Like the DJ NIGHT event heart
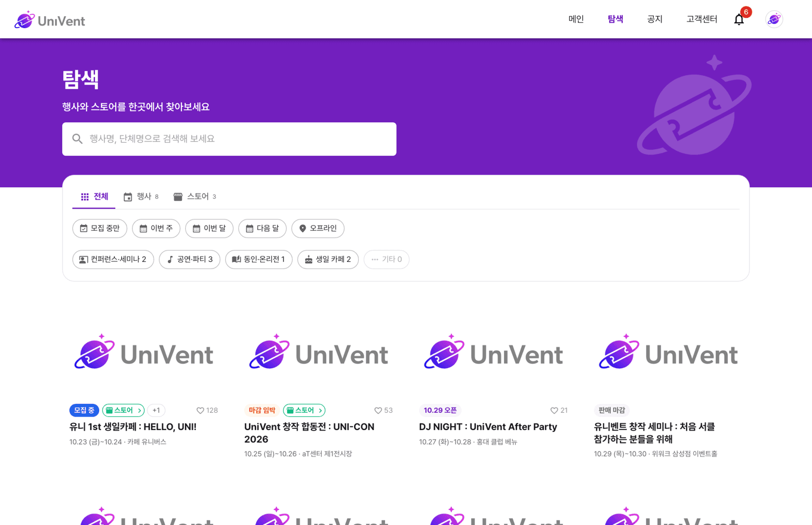Image resolution: width=812 pixels, height=525 pixels. [x=554, y=410]
